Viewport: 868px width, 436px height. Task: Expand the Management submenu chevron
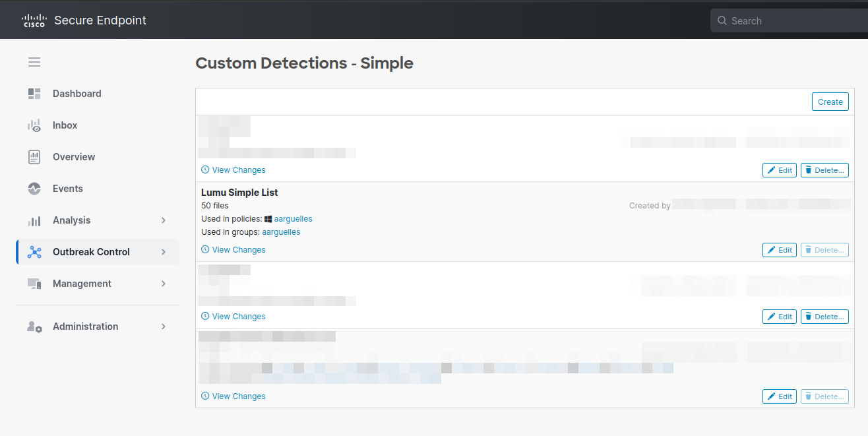tap(164, 284)
